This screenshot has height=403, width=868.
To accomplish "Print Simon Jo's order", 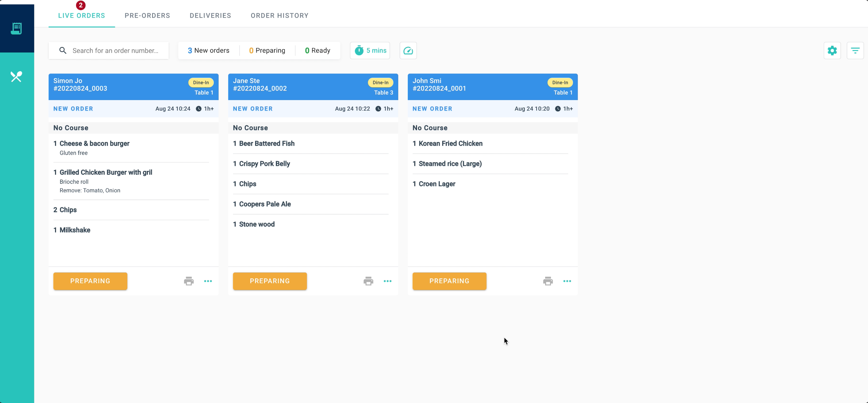I will 189,281.
